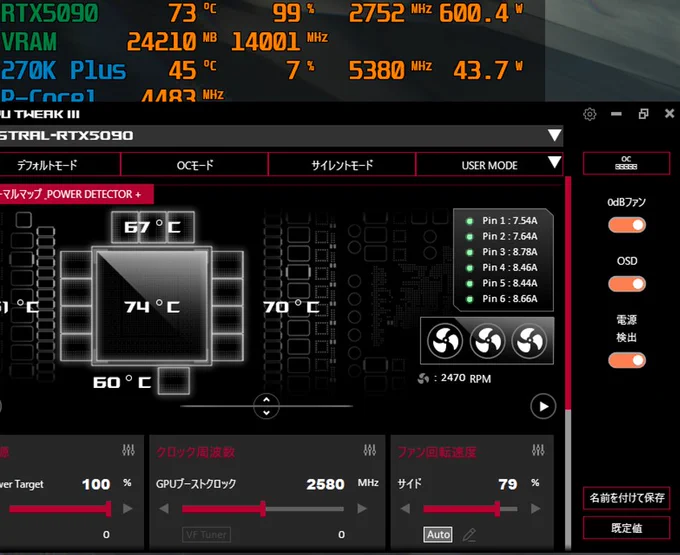Viewport: 680px width, 555px height.
Task: Click the 600.4 W reading in OSD overlay
Action: coord(481,13)
